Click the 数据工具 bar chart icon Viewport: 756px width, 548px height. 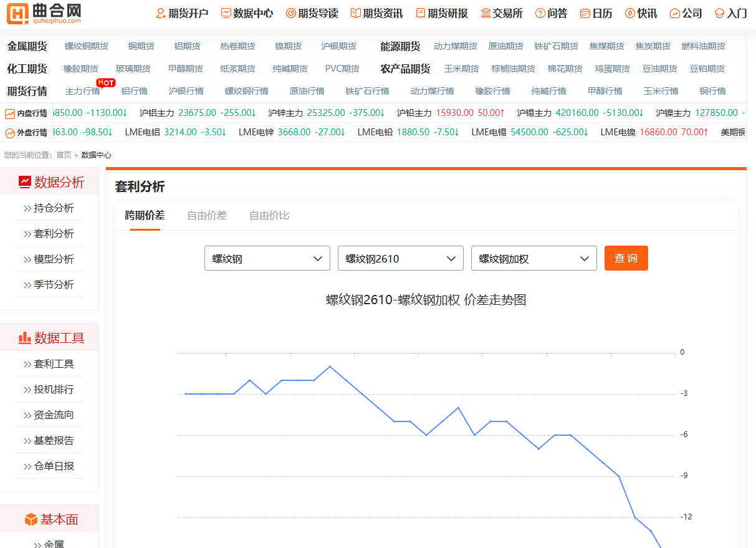point(25,338)
